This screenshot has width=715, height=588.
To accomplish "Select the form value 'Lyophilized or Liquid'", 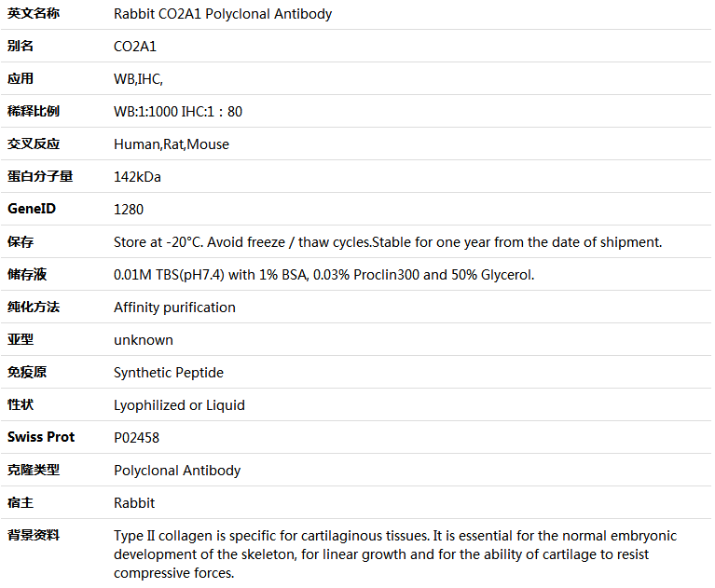I will pyautogui.click(x=179, y=405).
